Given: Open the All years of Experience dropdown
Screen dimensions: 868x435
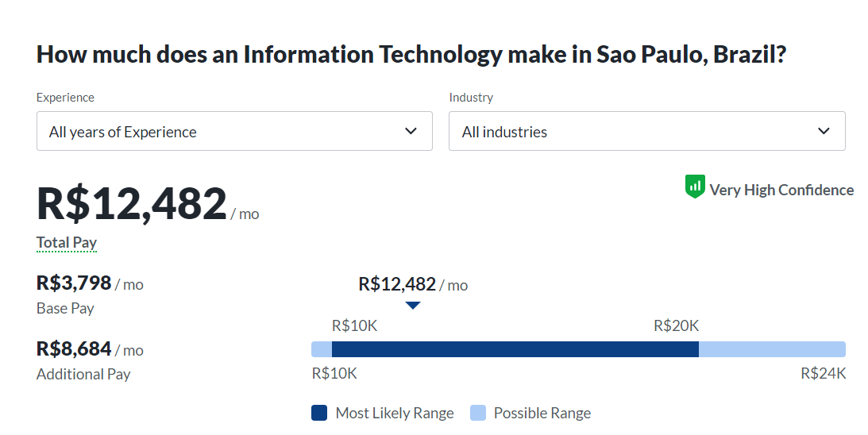Looking at the screenshot, I should 234,131.
